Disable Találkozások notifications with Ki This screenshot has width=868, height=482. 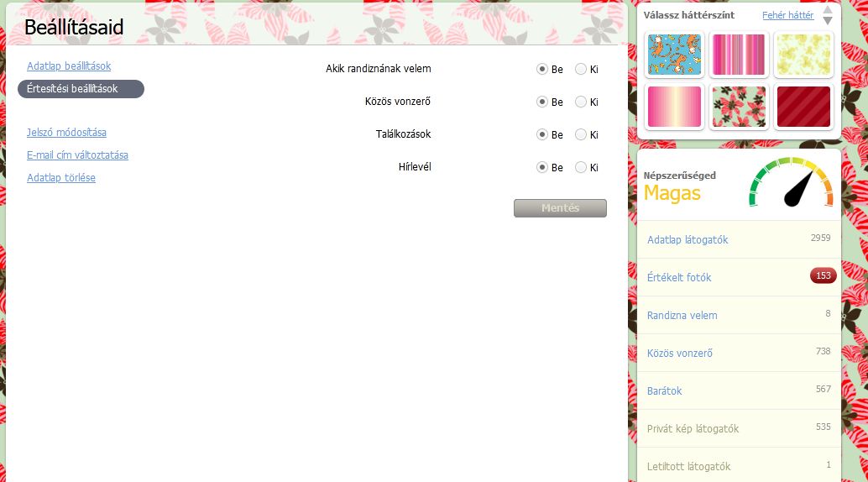[581, 134]
